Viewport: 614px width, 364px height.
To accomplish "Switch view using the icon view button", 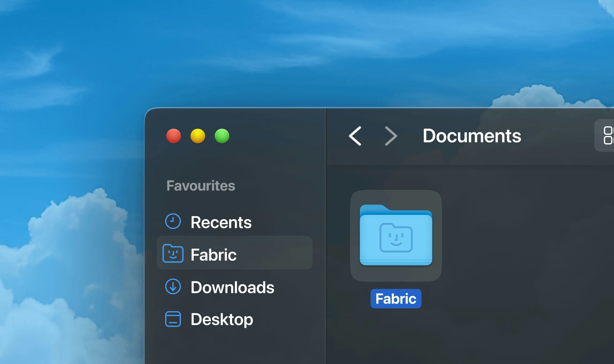I will coord(608,135).
